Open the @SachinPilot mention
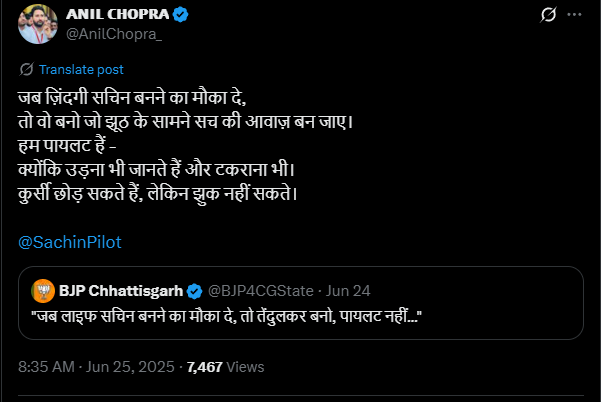Viewport: 601px width, 402px height. coord(69,242)
